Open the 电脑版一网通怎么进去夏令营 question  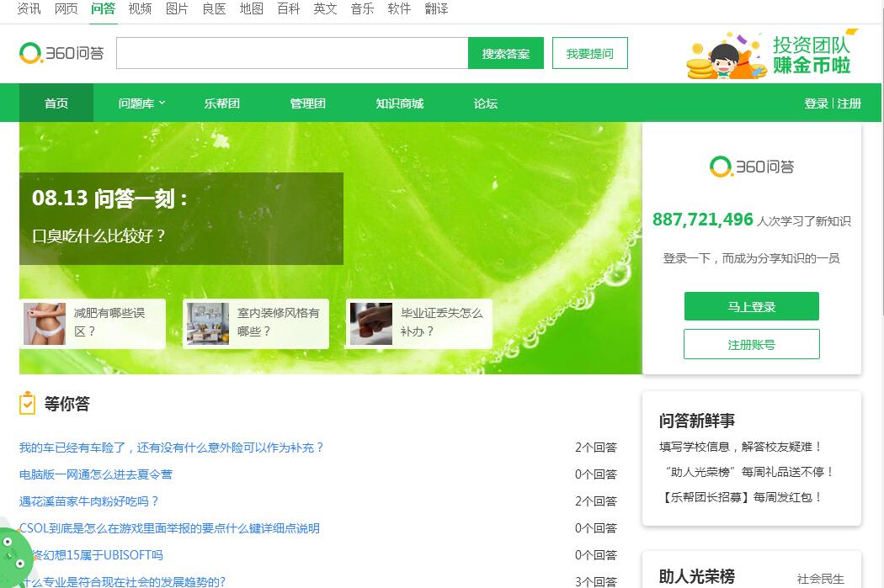coord(96,474)
